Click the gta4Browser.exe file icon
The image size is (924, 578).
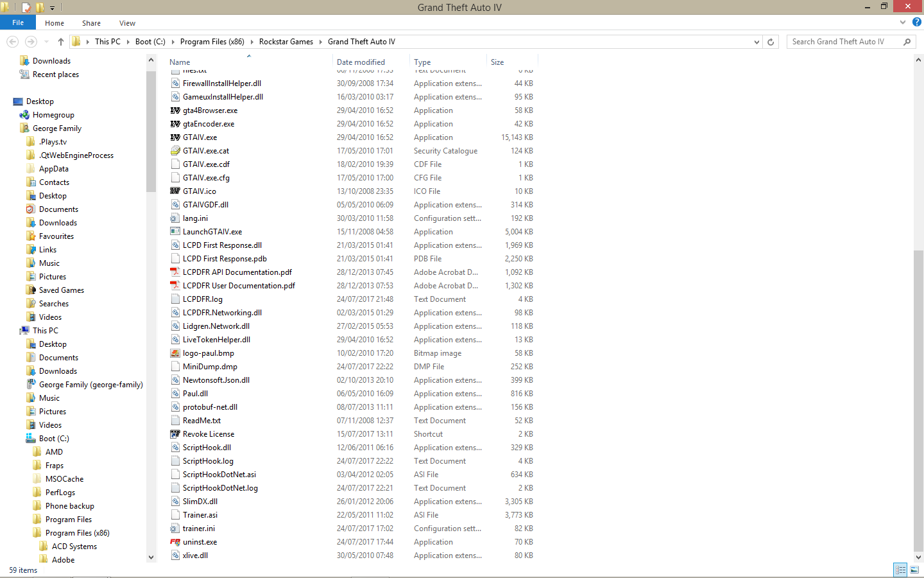tap(175, 110)
